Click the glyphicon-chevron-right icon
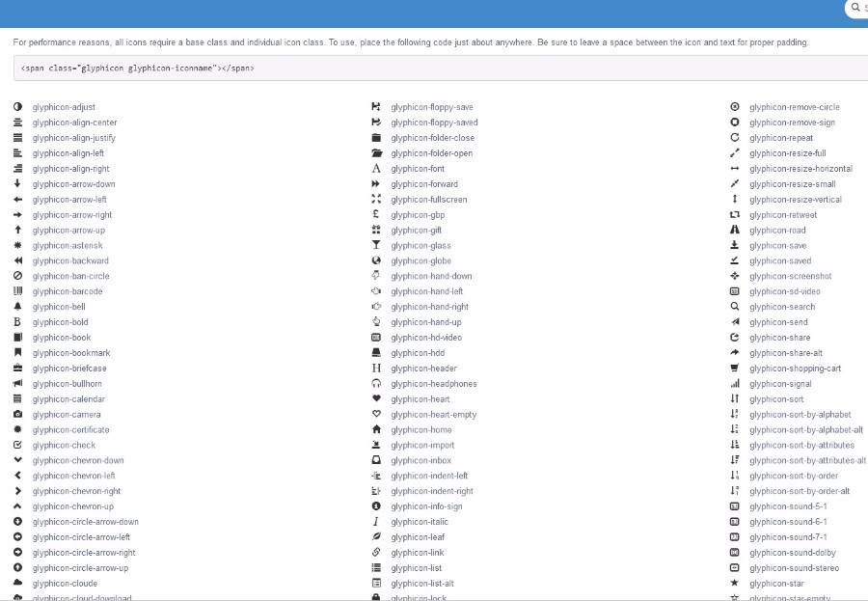The height and width of the screenshot is (601, 868). coord(17,490)
